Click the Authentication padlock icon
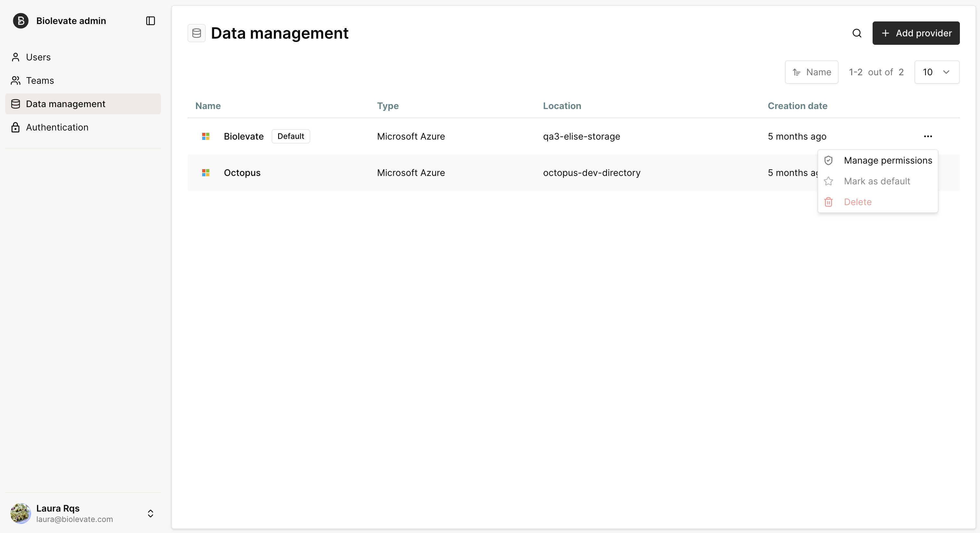Viewport: 980px width, 533px height. click(16, 128)
